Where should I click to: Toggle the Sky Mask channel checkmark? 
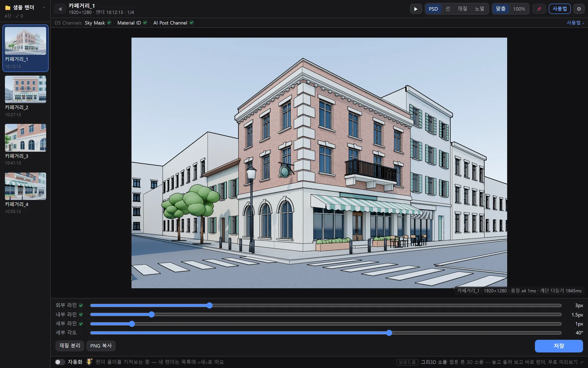[x=109, y=22]
